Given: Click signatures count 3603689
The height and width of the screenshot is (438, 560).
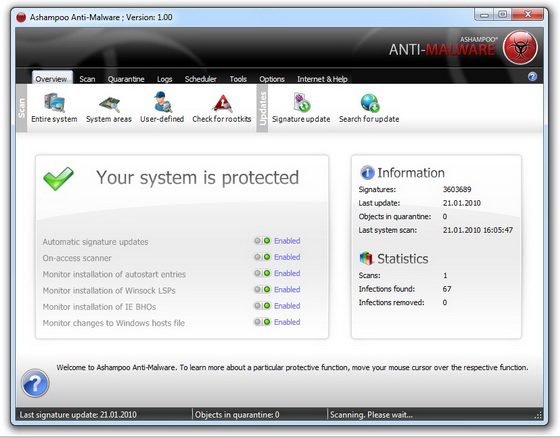Looking at the screenshot, I should click(457, 189).
